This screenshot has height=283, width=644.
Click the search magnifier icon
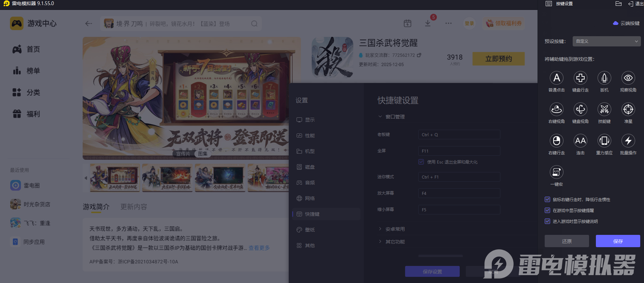[254, 24]
